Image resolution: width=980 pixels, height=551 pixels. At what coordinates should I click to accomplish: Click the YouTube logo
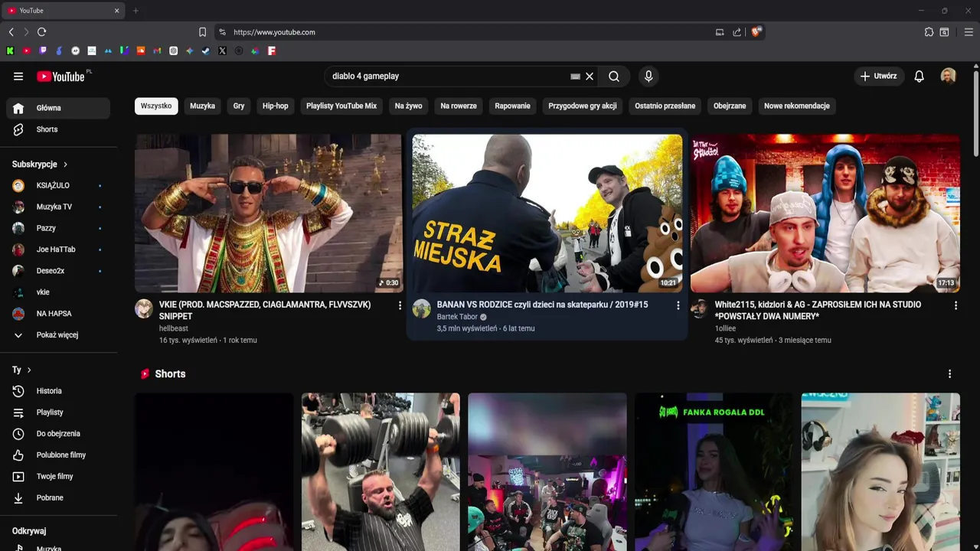pyautogui.click(x=60, y=77)
